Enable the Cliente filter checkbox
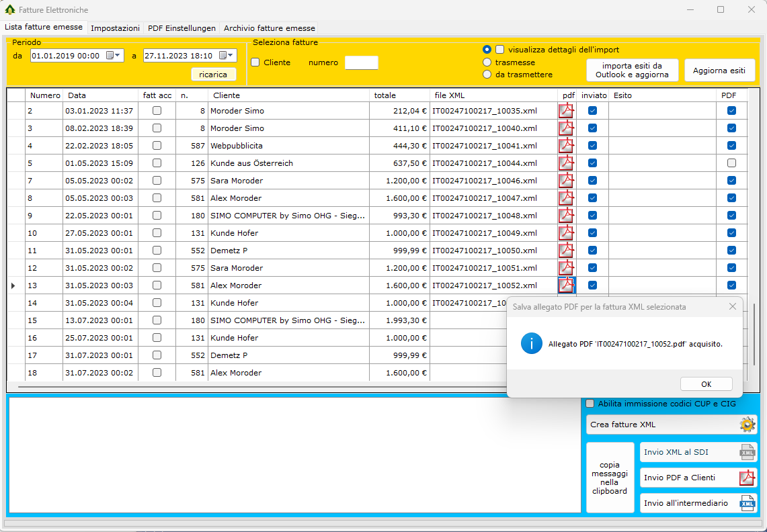This screenshot has height=532, width=767. click(x=255, y=62)
